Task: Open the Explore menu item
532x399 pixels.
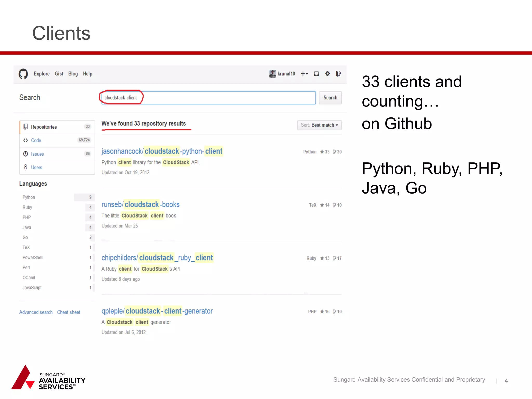Action: (x=42, y=74)
